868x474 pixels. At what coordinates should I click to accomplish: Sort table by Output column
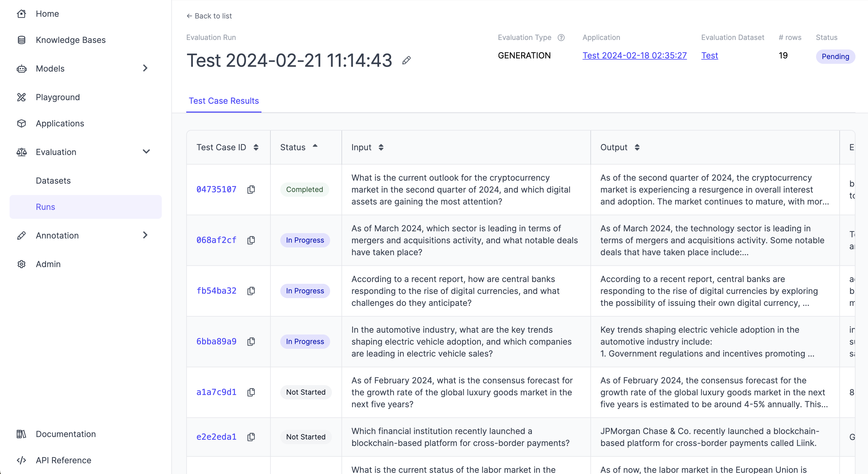[637, 148]
